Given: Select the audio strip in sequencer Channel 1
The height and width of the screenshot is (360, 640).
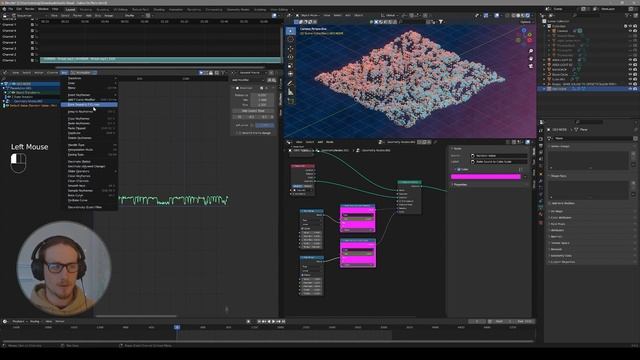Looking at the screenshot, I should [160, 59].
